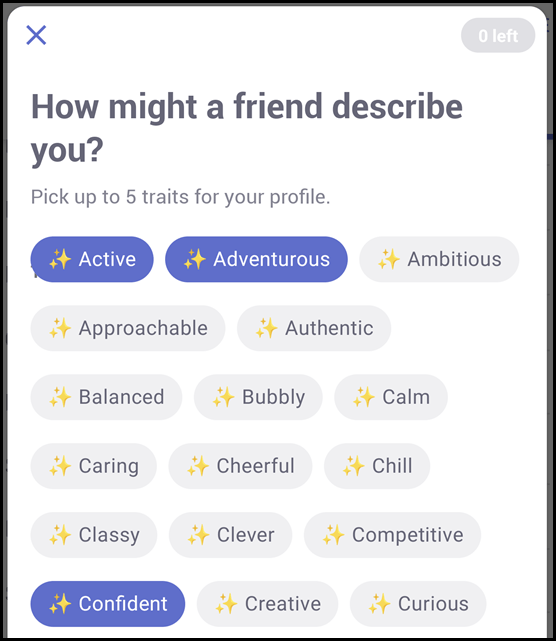Pick the Cheerful trait chip
The height and width of the screenshot is (641, 556).
point(240,466)
